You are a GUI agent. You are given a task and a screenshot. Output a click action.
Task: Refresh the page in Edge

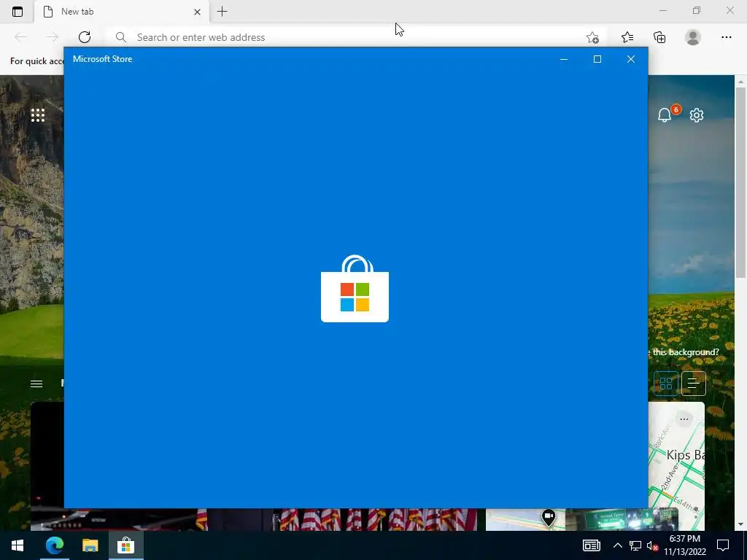pyautogui.click(x=85, y=37)
